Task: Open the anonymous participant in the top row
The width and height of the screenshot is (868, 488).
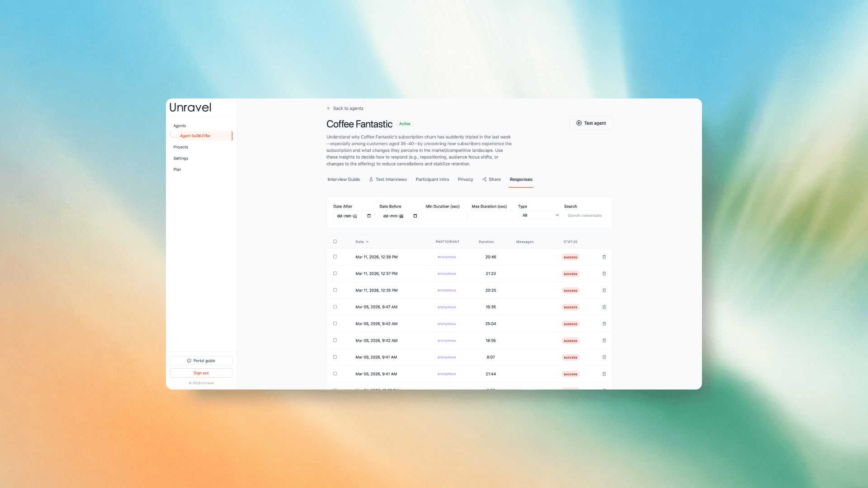Action: pos(446,257)
